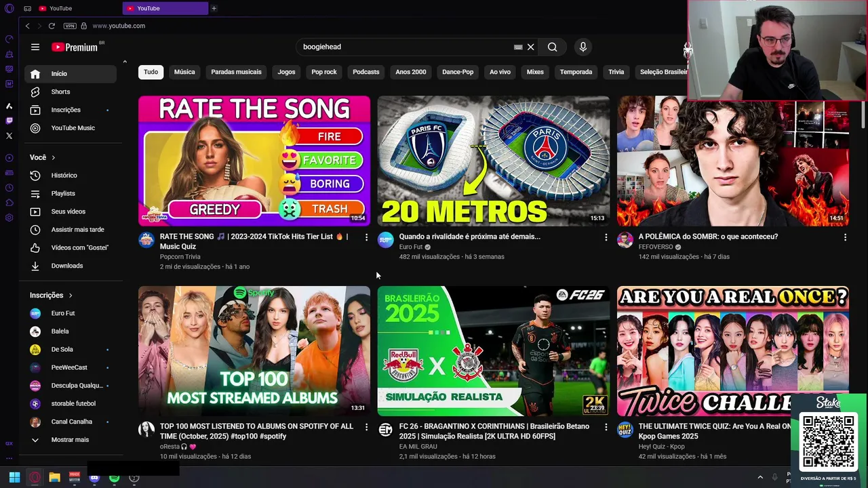Open the Canal Canalha subscription
Viewport: 868px width, 488px height.
click(x=71, y=422)
